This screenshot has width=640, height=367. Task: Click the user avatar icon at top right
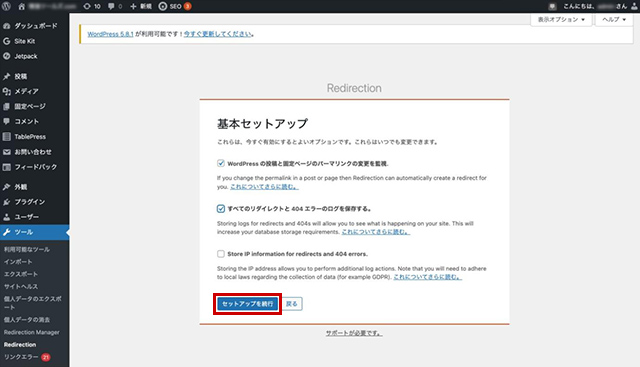tap(634, 6)
